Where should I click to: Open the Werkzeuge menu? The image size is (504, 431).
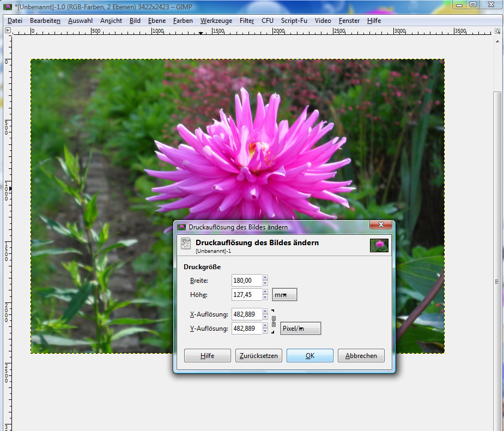216,21
